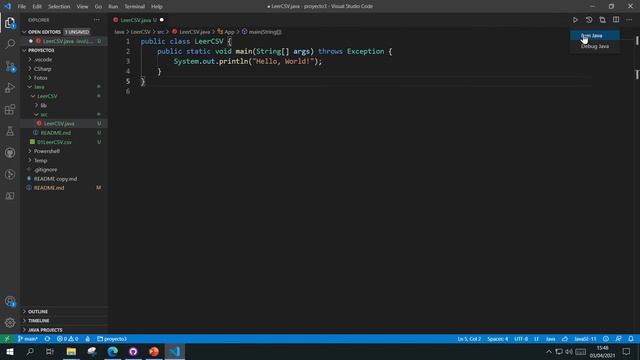Expand the lib folder
The height and width of the screenshot is (360, 640).
point(44,105)
